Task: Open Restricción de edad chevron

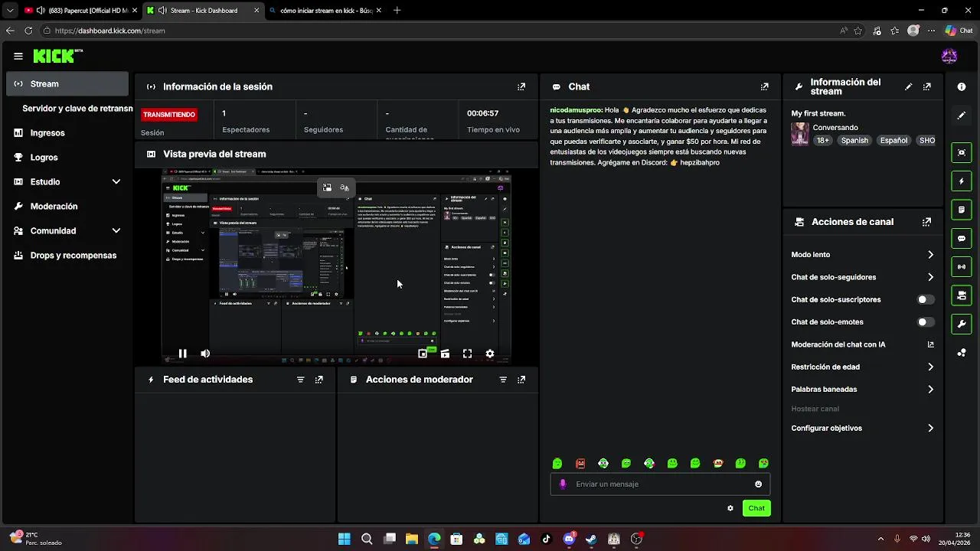Action: (930, 367)
